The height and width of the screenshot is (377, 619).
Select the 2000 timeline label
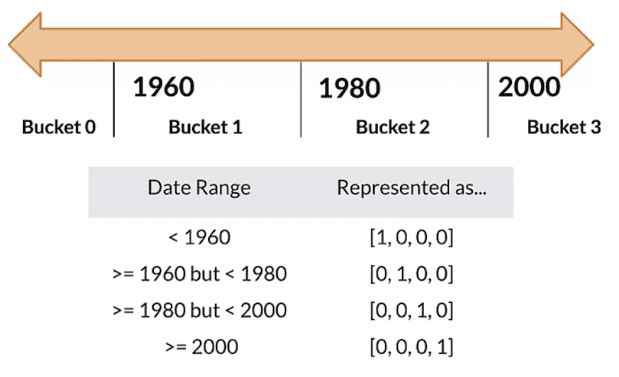point(529,87)
